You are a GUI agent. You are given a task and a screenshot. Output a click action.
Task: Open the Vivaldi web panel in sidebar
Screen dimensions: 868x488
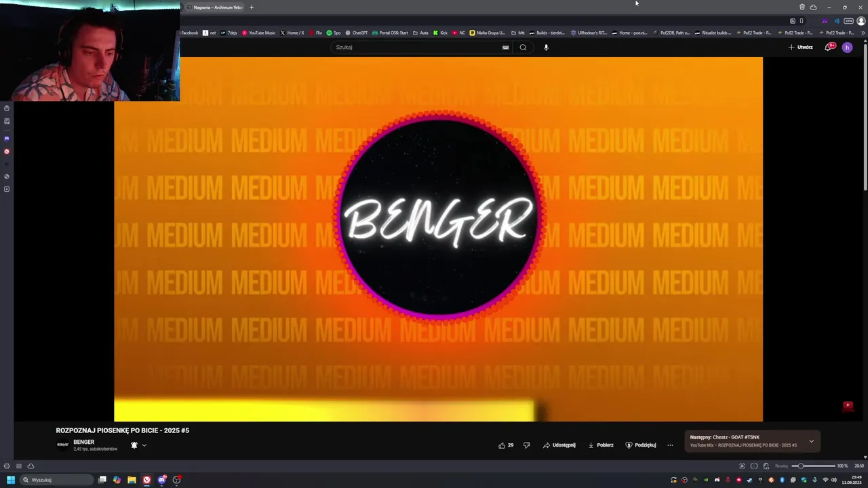click(7, 152)
